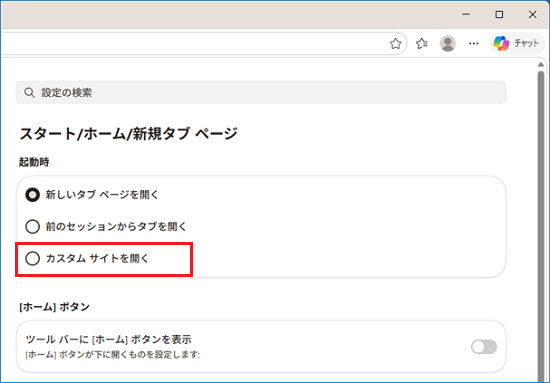Viewport: 550px width, 383px height.
Task: Toggle the ツール バーに [ホーム] ボタンを表示 switch
Action: coord(484,347)
